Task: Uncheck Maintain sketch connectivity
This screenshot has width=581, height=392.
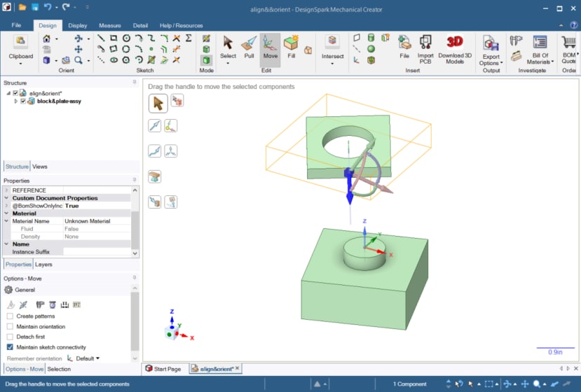Action: 10,347
